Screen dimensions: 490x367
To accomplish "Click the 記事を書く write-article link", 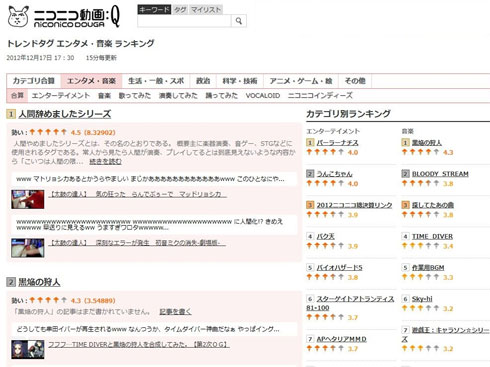I will [175, 312].
